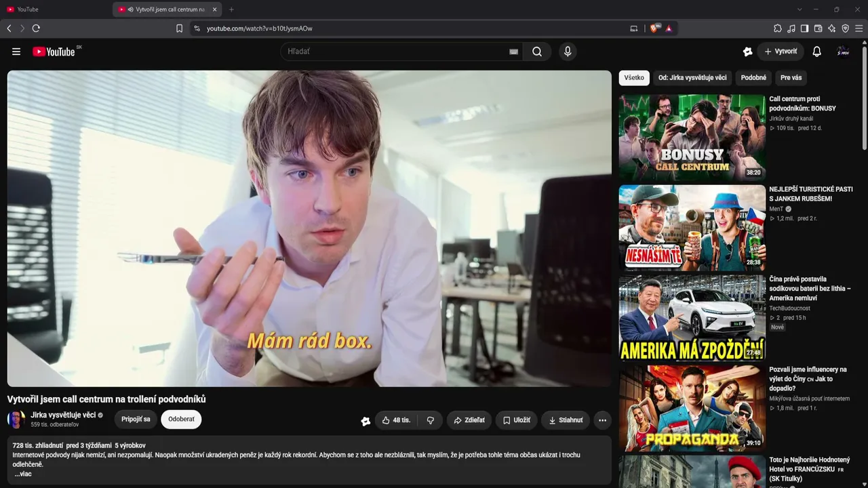Open the PROPAGANDA video thumbnail
The image size is (868, 488).
[x=692, y=408]
